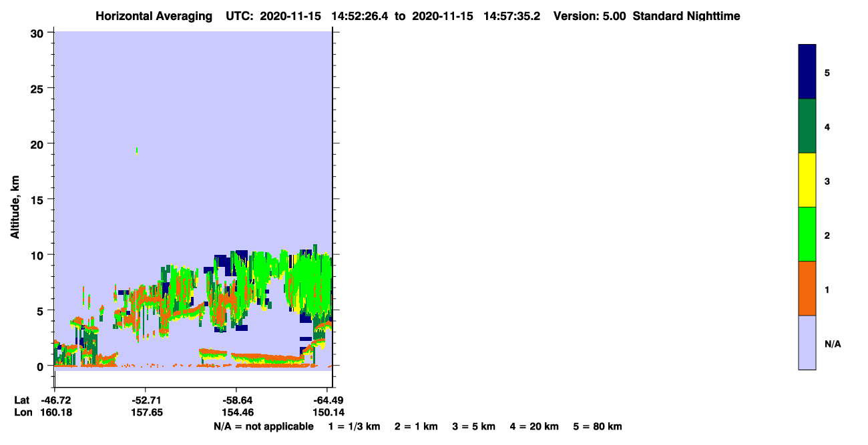Click the latitude value -46.72
Image resolution: width=868 pixels, height=445 pixels.
coord(55,400)
